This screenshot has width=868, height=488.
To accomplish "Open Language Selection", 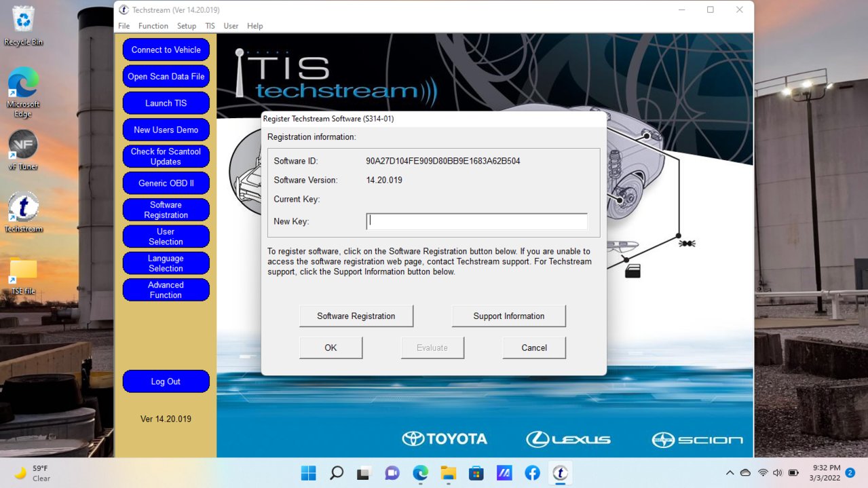I will tap(166, 263).
